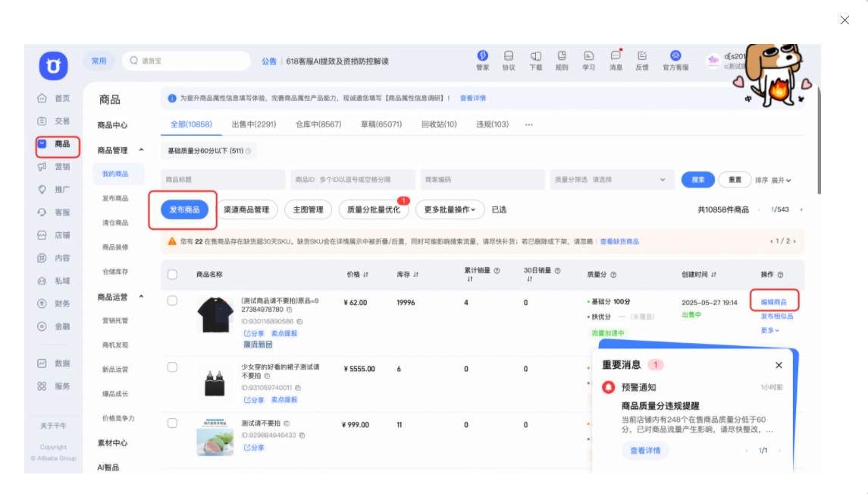Switch to 全部(10858) tab
This screenshot has height=494, width=868.
click(191, 124)
